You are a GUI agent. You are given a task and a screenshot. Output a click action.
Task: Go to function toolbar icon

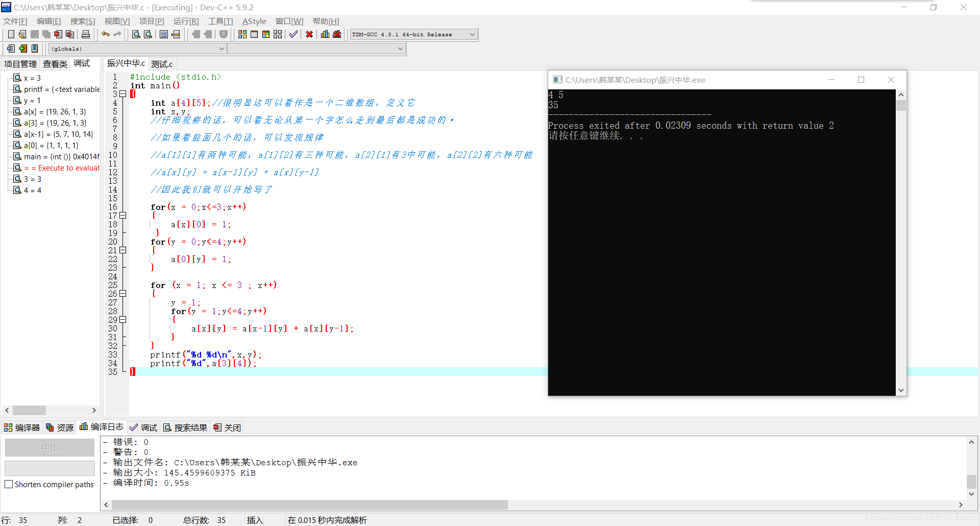point(164,34)
